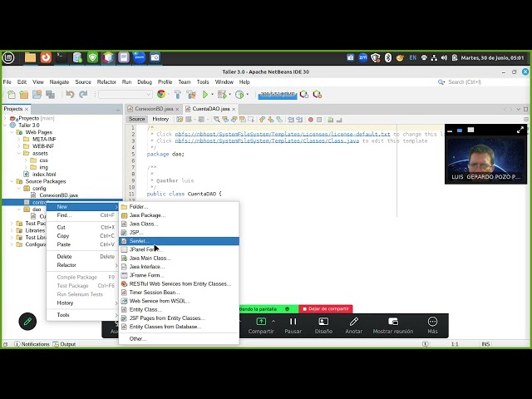Open the project configuration combo box

[x=126, y=94]
